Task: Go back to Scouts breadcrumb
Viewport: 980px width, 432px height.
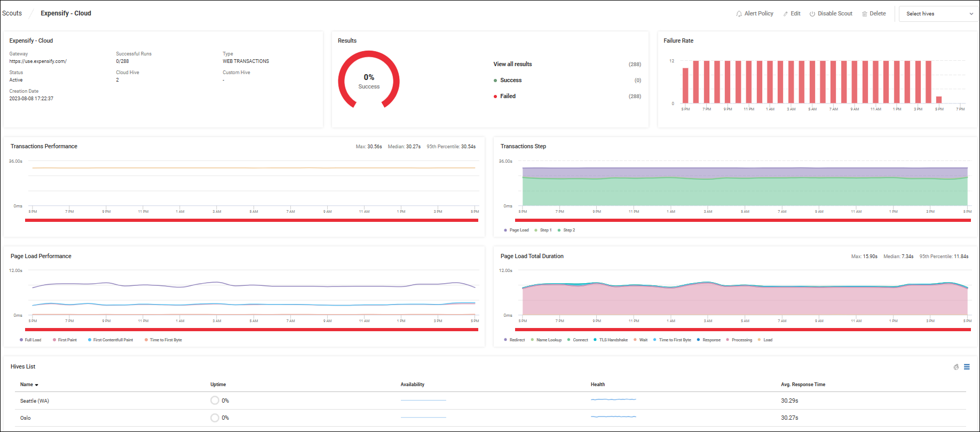Action: click(x=12, y=13)
